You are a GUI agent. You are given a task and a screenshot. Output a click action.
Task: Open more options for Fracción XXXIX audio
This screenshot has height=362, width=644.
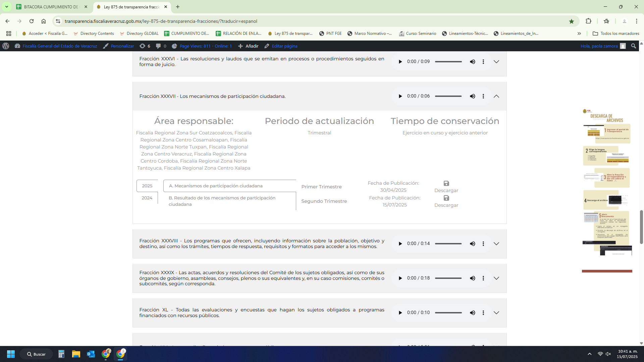483,278
